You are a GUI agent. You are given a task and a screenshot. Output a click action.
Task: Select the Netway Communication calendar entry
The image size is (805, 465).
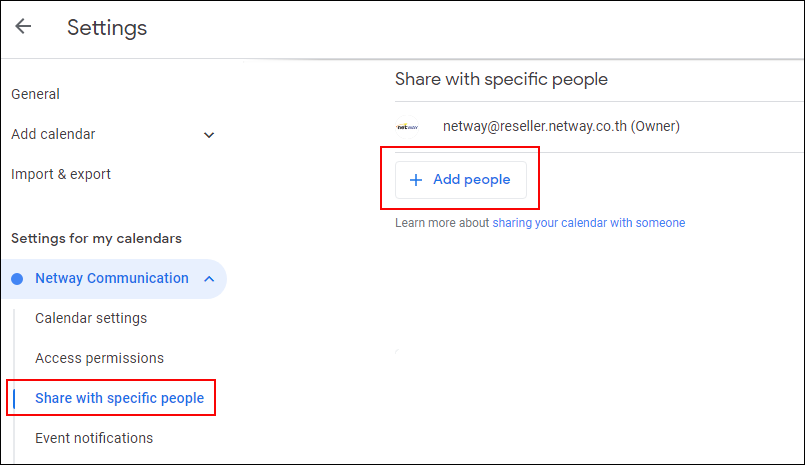111,278
